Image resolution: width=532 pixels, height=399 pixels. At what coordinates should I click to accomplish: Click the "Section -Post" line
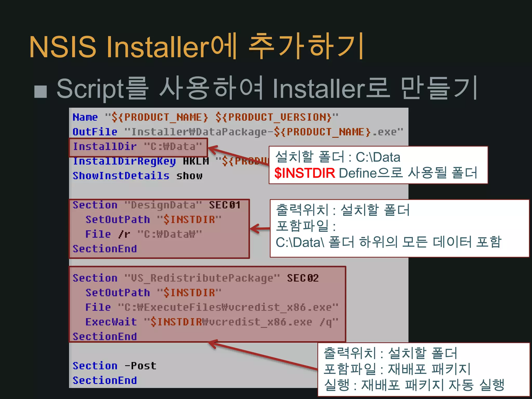point(114,366)
